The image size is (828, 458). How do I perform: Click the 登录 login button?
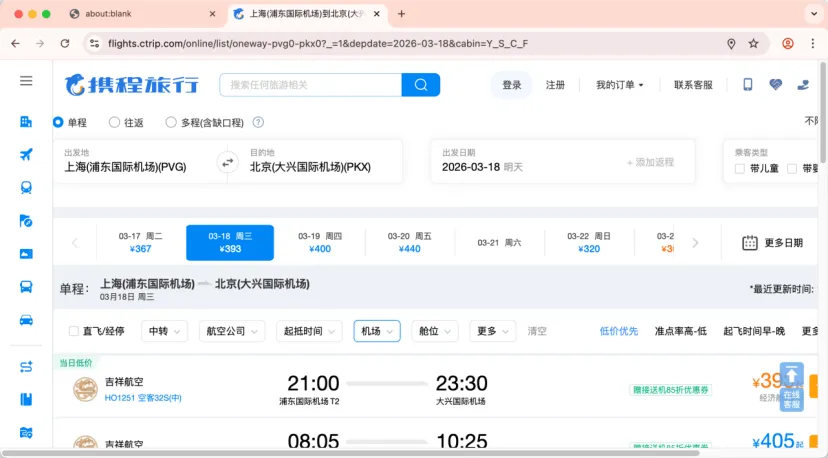(512, 85)
